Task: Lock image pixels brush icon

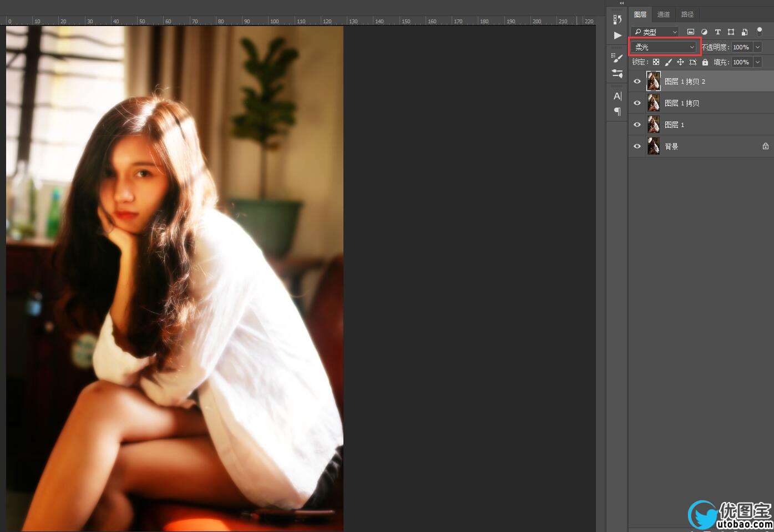Action: point(669,62)
